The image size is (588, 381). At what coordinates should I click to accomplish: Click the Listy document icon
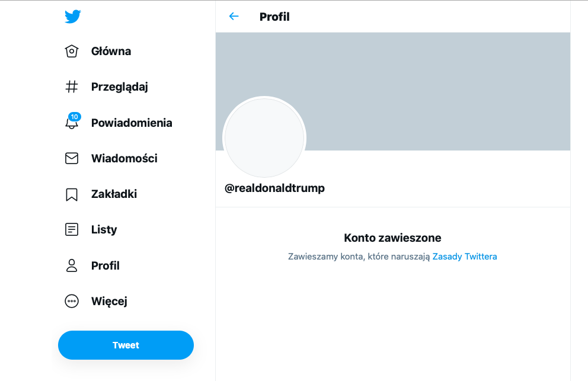(x=72, y=230)
